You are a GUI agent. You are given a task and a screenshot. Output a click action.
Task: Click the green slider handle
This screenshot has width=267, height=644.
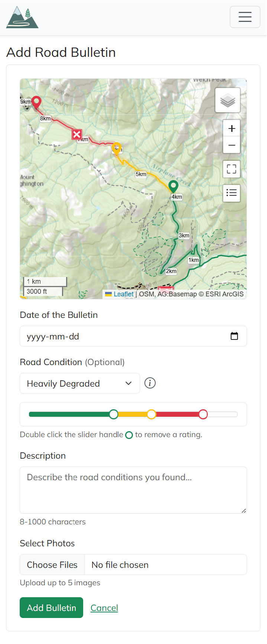(x=114, y=414)
